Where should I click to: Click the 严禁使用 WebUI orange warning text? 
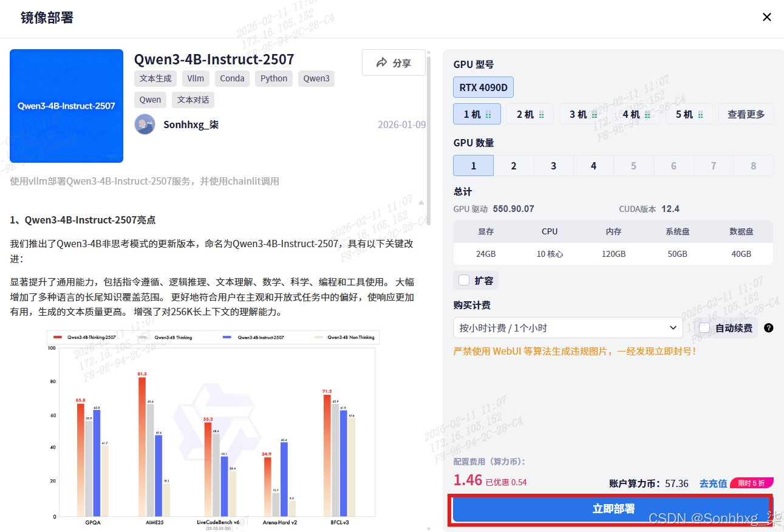click(x=574, y=351)
